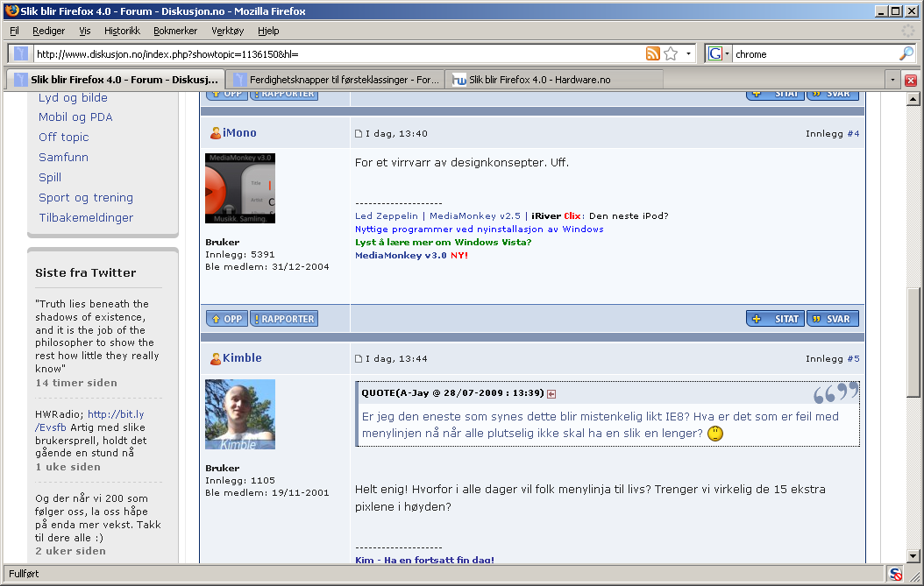Screen dimensions: 924x586
Task: Open Sport og trening forum category
Action: click(x=86, y=198)
